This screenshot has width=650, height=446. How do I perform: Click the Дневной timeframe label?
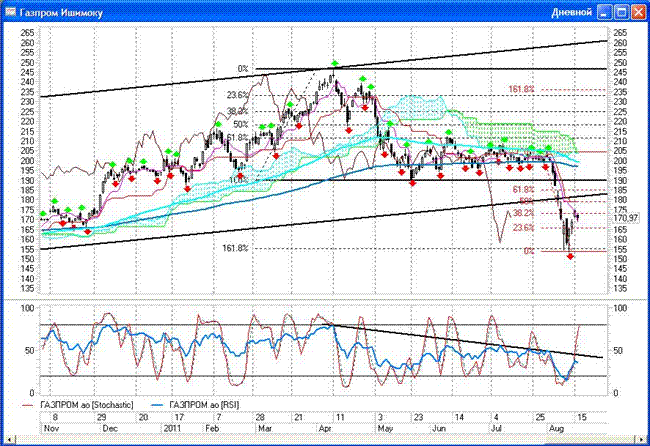click(573, 12)
